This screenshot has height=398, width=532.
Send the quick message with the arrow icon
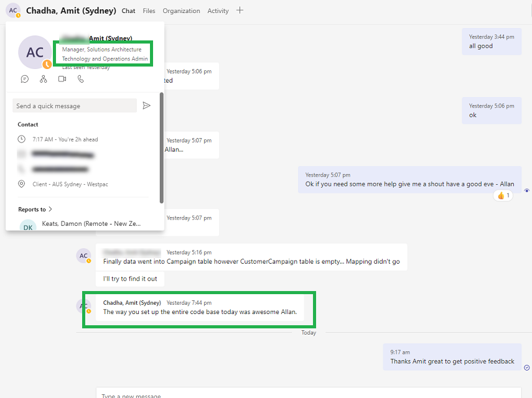point(147,106)
